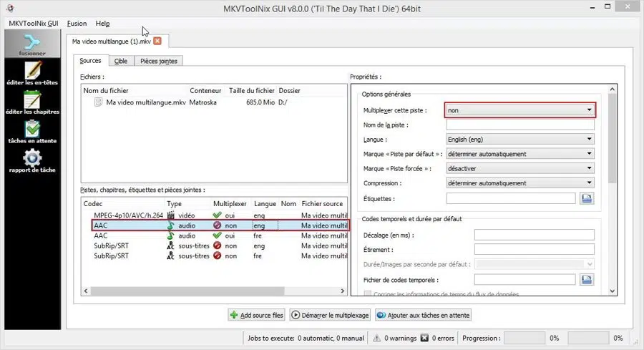The image size is (644, 350).
Task: Open the fusionner tool in the sidebar
Action: [x=32, y=44]
